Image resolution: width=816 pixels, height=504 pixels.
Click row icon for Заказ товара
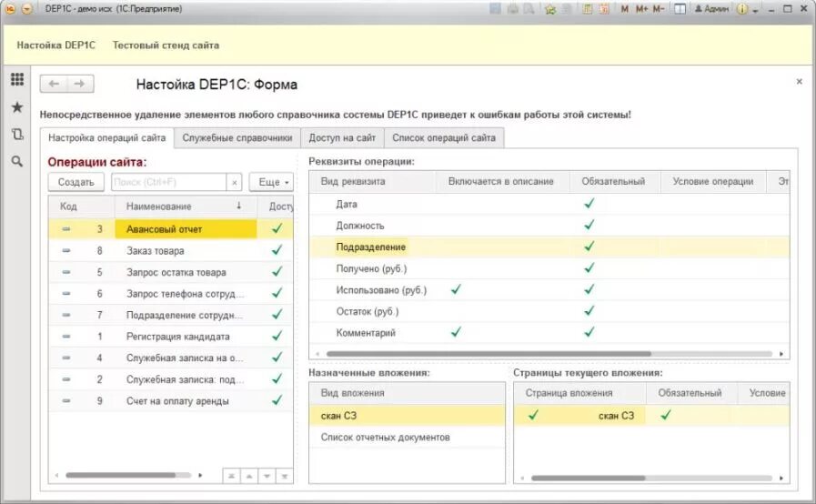[x=66, y=250]
